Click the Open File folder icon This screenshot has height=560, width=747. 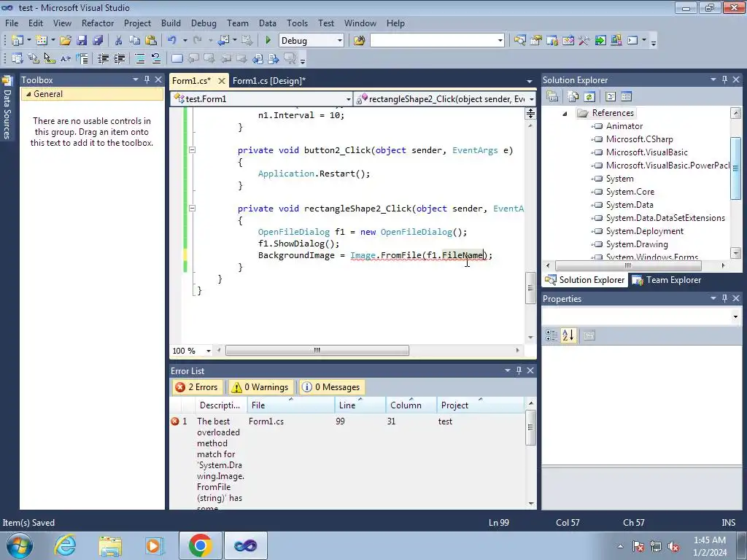click(x=66, y=41)
